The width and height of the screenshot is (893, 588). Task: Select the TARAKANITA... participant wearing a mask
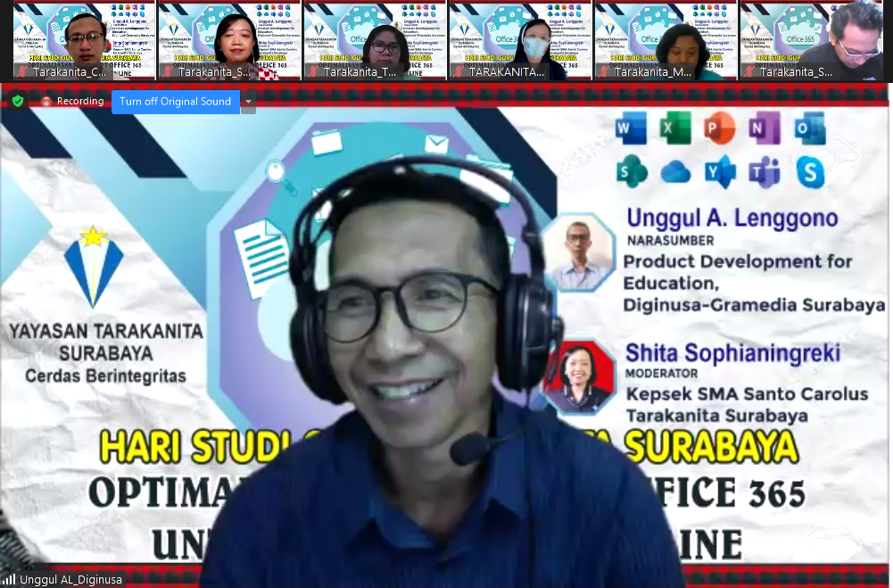[520, 40]
